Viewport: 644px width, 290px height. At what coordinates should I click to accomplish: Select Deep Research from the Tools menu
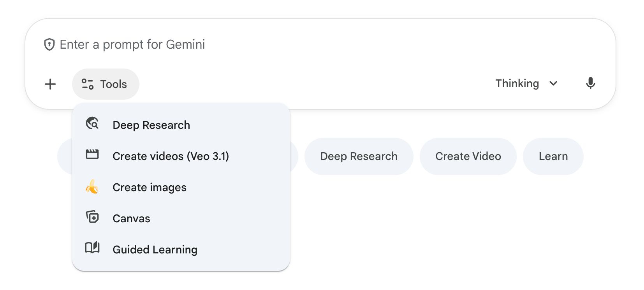(x=151, y=125)
